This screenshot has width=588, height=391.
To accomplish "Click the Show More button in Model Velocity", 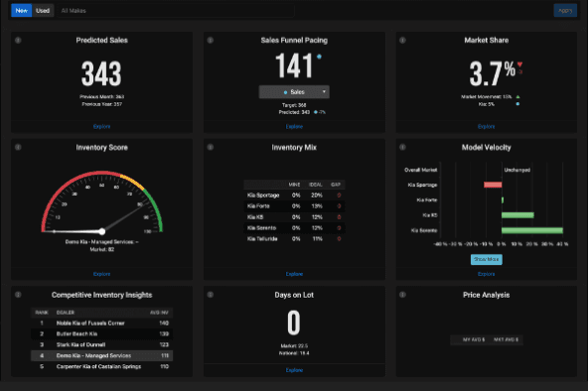I will coord(487,259).
